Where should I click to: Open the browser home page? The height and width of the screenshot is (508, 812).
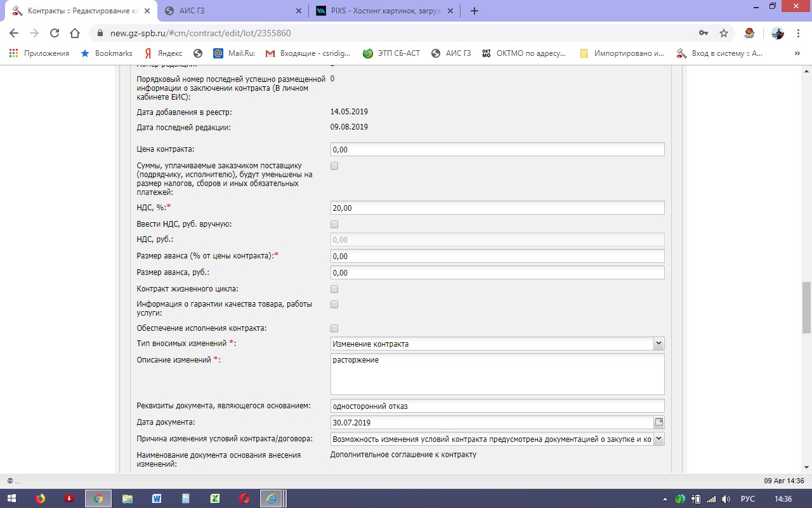75,33
